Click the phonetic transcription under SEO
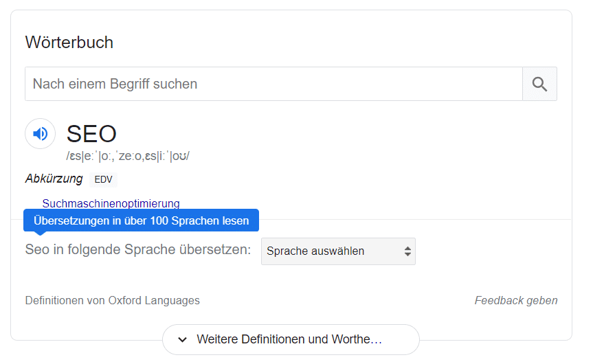The image size is (593, 364). point(128,156)
